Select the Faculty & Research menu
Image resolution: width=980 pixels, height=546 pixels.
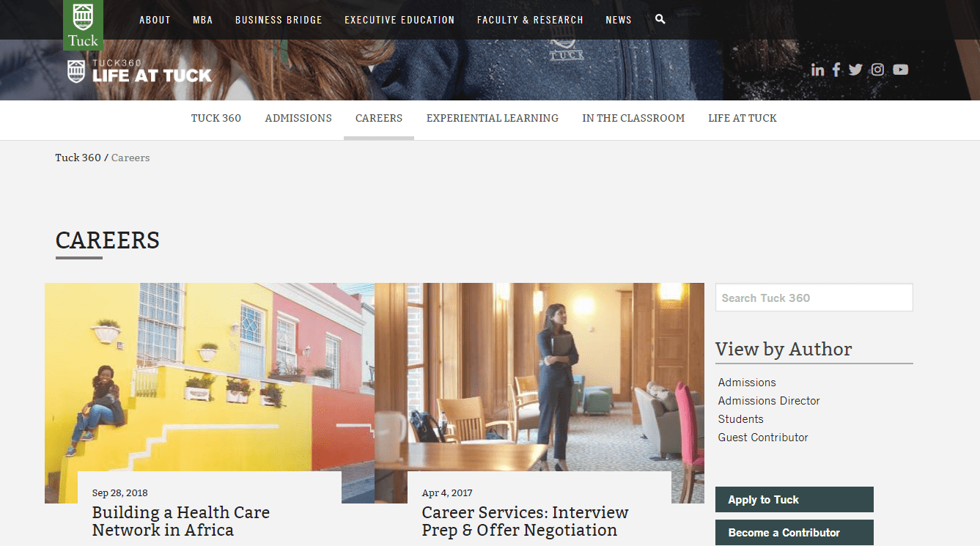tap(530, 20)
